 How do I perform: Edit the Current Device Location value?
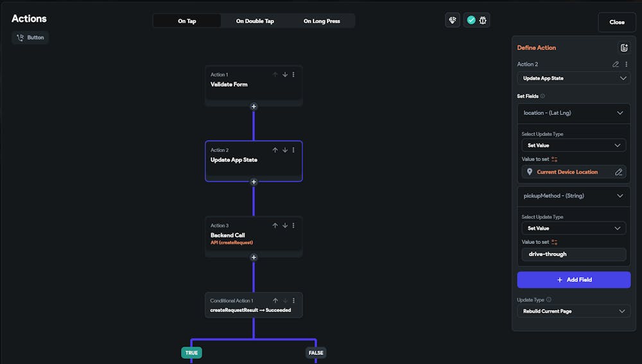tap(619, 172)
